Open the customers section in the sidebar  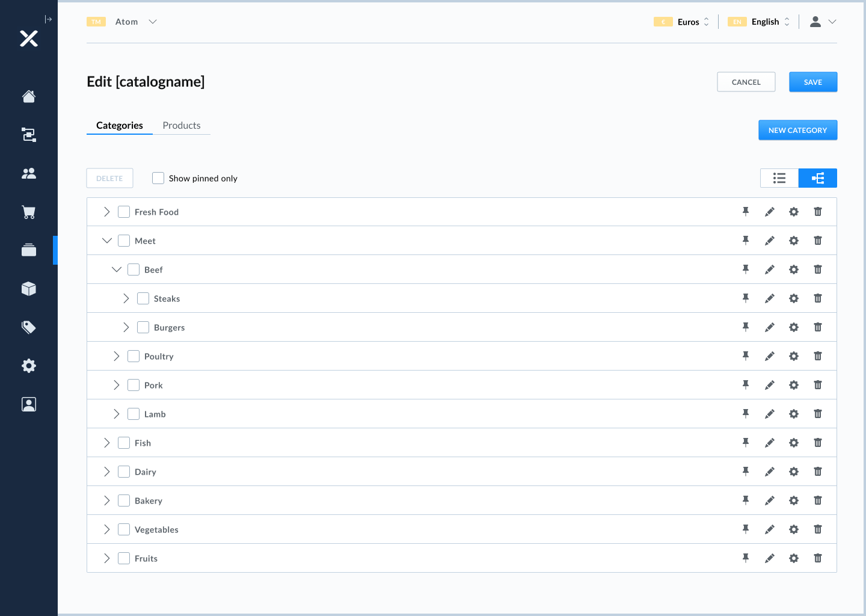click(x=28, y=173)
